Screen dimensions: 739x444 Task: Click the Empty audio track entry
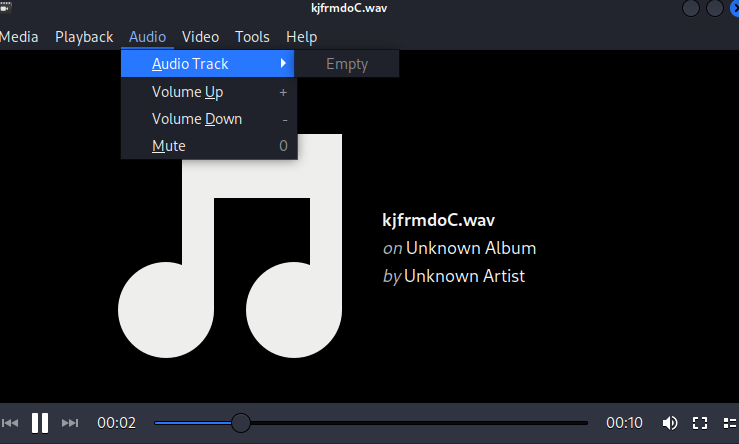pyautogui.click(x=347, y=64)
